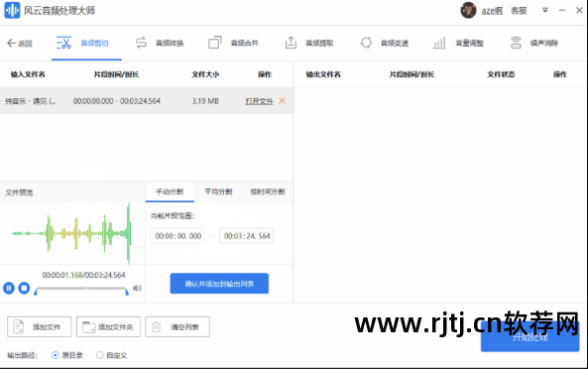Open the 音量调整 tab

458,43
